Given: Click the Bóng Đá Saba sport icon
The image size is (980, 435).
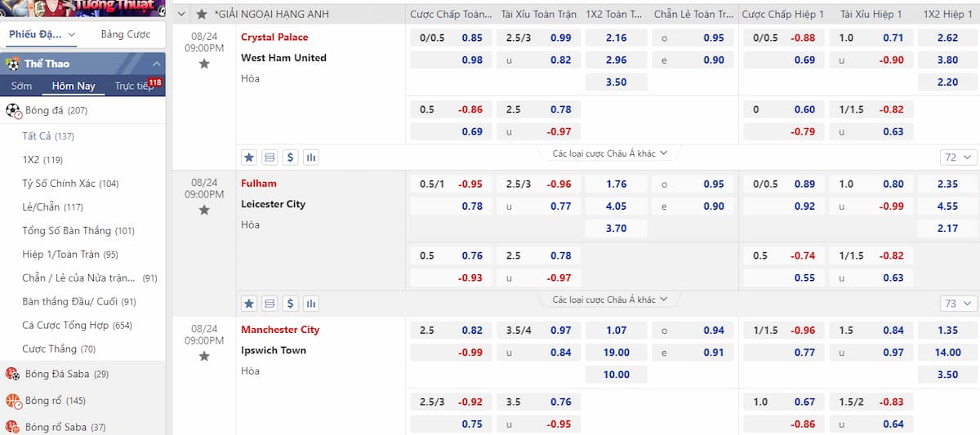Looking at the screenshot, I should click(13, 374).
